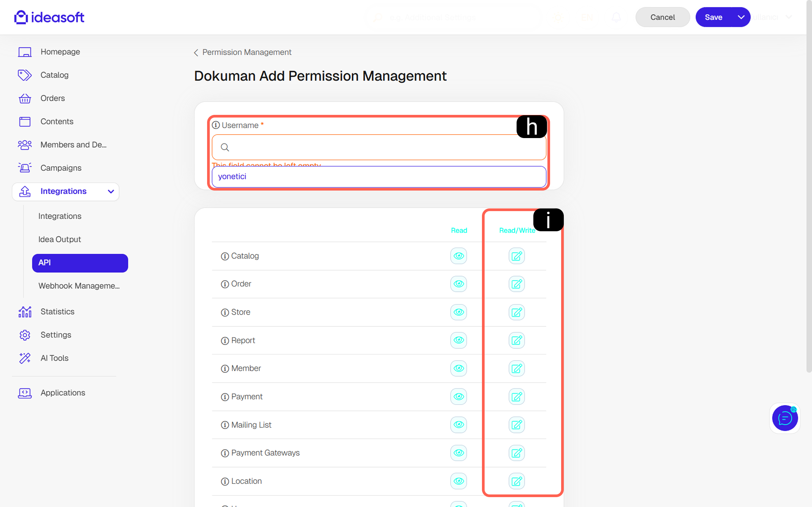Enable Read/Write permission for Catalog
Screen dimensions: 812x507
tap(517, 256)
